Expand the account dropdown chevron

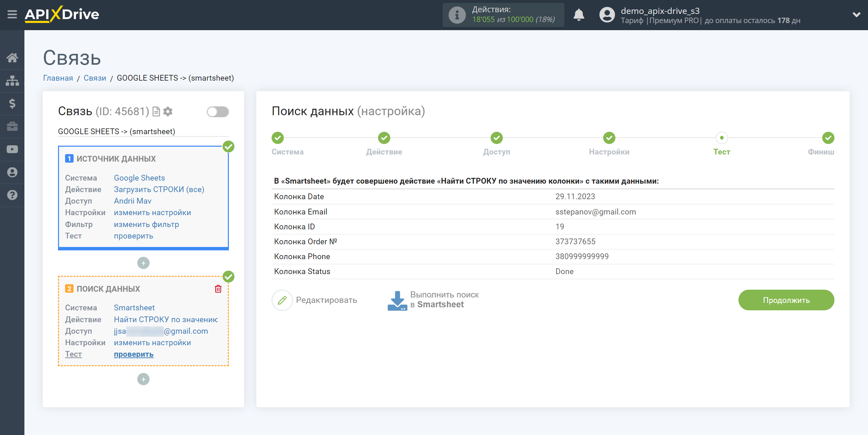tap(856, 15)
